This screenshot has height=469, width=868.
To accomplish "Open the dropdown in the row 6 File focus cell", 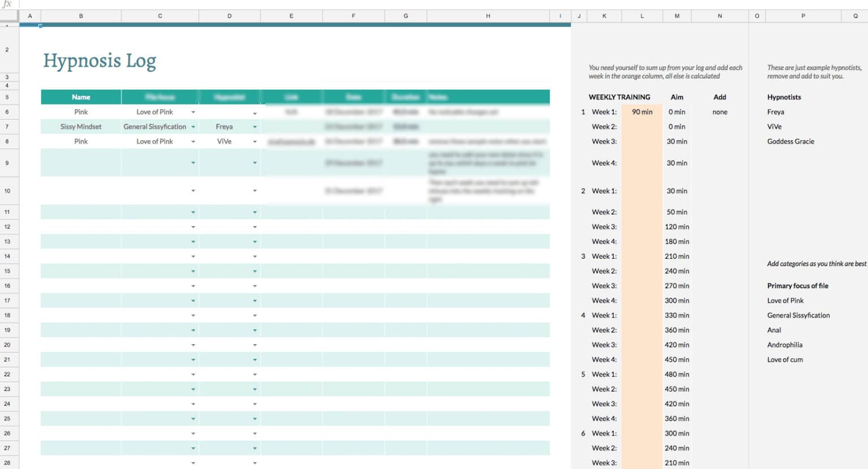I will (193, 112).
